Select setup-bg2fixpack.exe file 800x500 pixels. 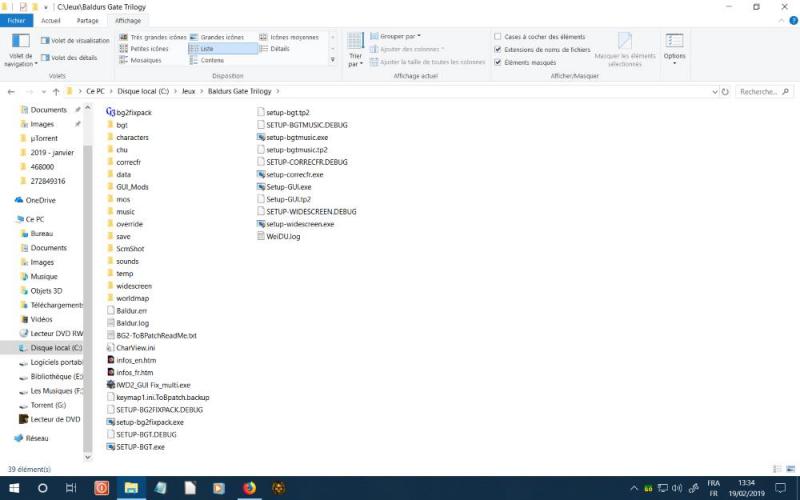[145, 422]
